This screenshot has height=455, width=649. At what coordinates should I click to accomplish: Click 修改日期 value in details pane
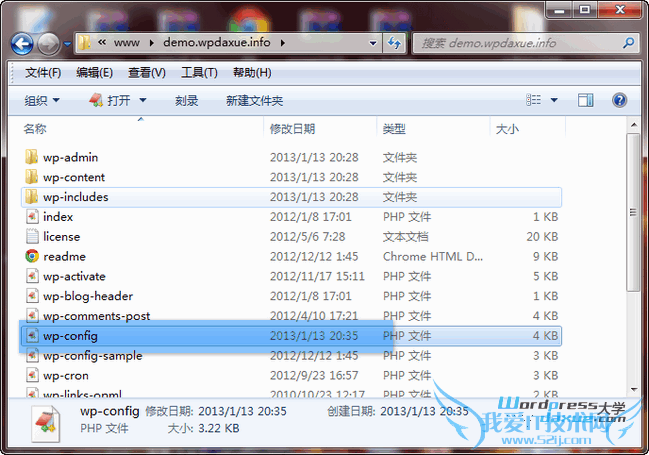click(242, 411)
